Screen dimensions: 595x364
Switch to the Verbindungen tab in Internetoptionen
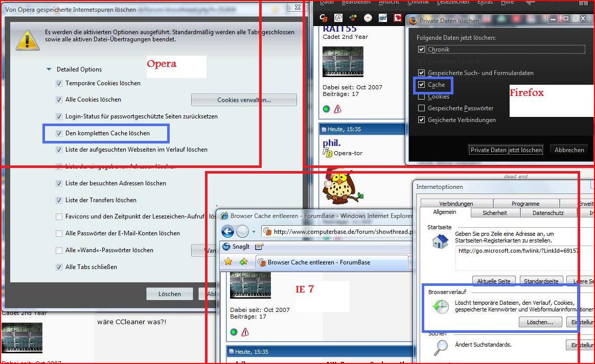point(456,204)
